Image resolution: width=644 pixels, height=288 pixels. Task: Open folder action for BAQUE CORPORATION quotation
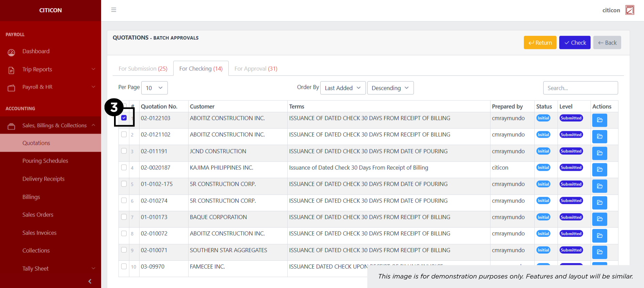(599, 219)
